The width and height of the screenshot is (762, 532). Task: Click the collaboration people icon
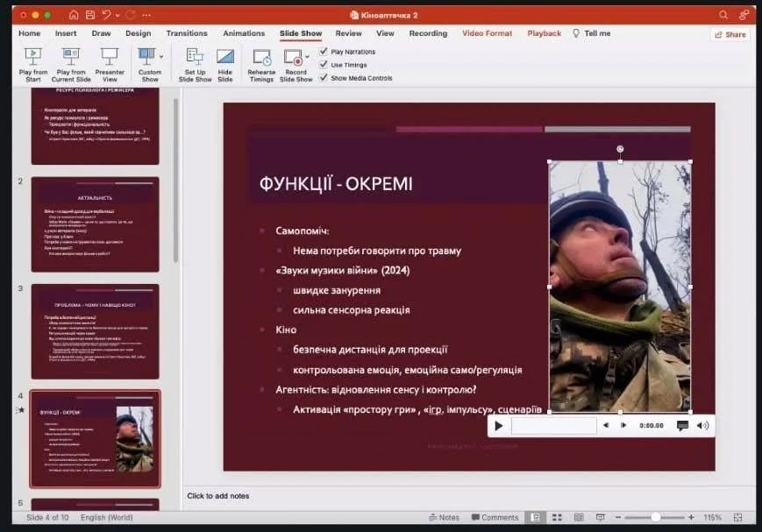[744, 15]
